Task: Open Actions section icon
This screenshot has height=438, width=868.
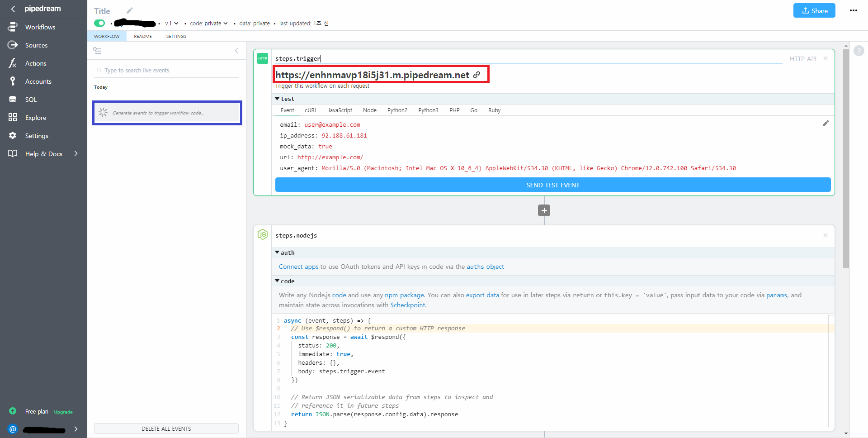Action: (13, 63)
